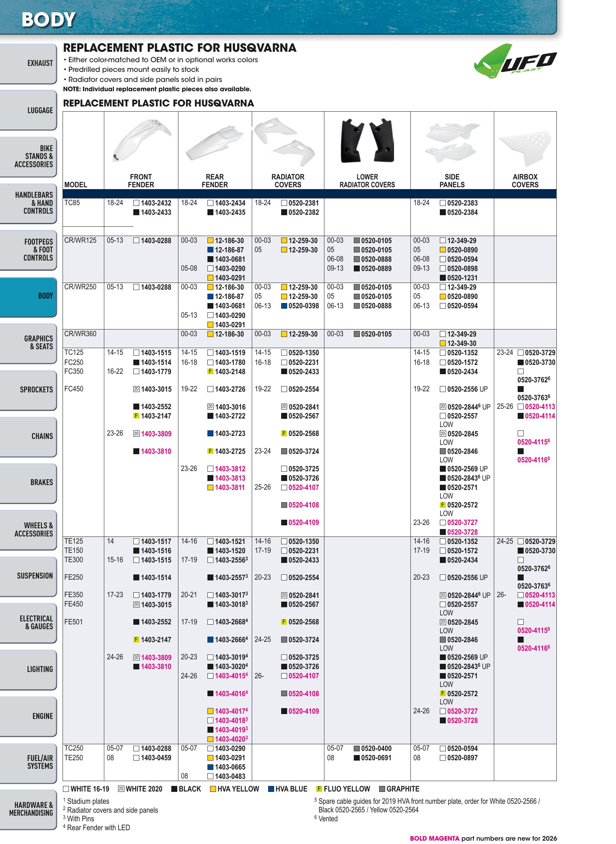616x844 pixels.
Task: Select Electrical & Gauges tab
Action: [x=28, y=623]
